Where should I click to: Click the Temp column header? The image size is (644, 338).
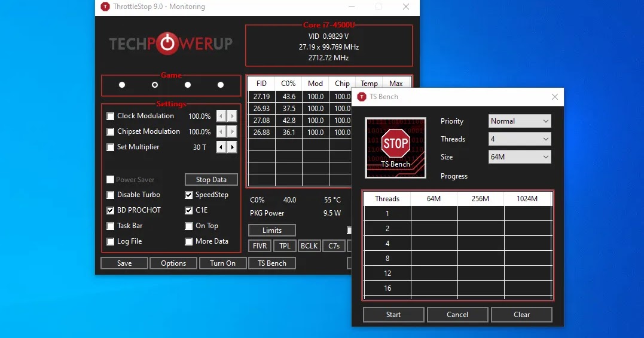click(369, 83)
